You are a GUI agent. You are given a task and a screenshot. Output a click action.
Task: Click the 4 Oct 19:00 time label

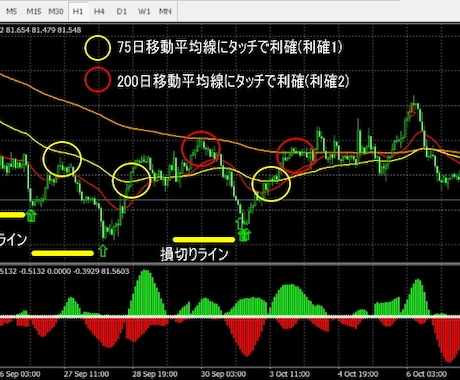pyautogui.click(x=358, y=374)
